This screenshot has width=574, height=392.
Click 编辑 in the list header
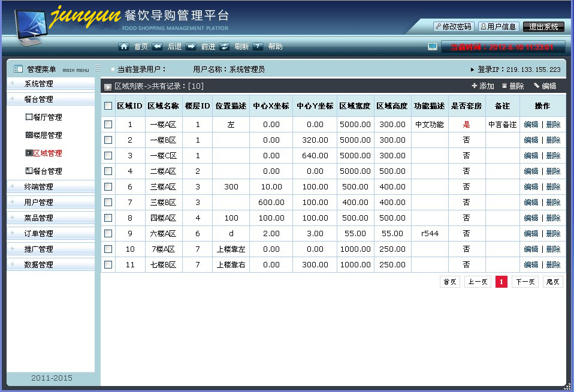pyautogui.click(x=545, y=86)
